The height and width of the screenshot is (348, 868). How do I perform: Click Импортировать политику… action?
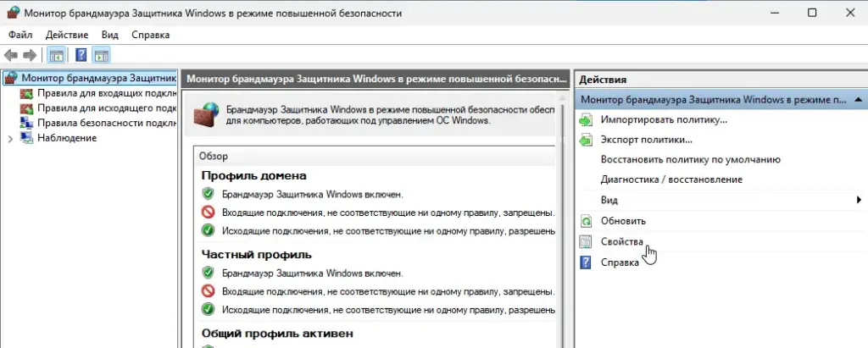[x=664, y=119]
